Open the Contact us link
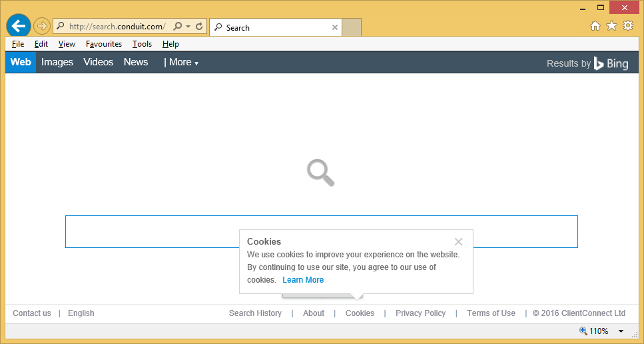The height and width of the screenshot is (344, 644). [x=31, y=313]
